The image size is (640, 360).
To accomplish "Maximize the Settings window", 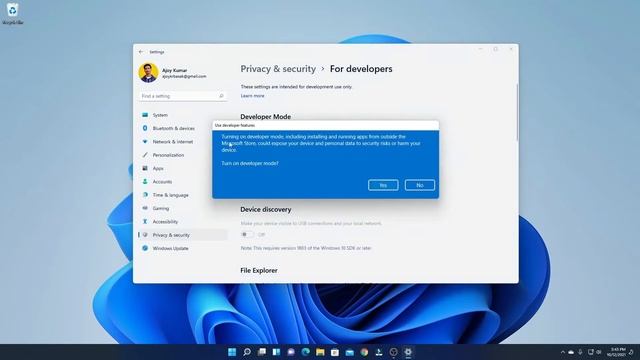I will point(496,49).
